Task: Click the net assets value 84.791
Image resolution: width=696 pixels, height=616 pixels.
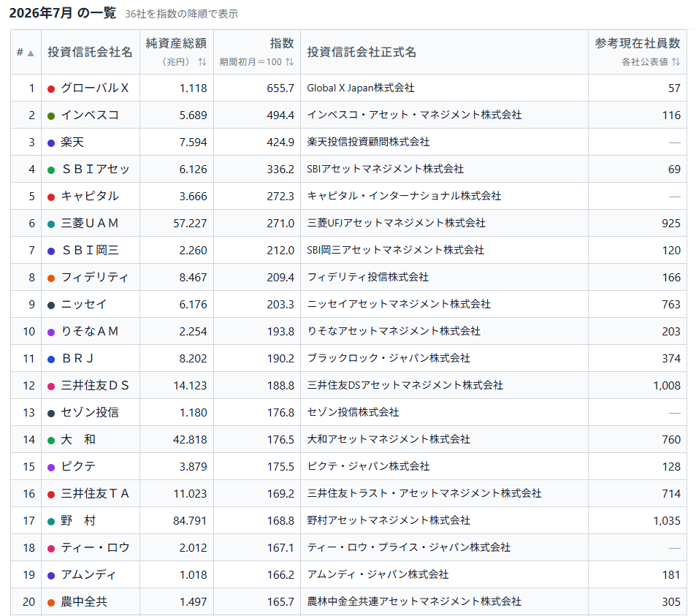Action: pos(190,521)
